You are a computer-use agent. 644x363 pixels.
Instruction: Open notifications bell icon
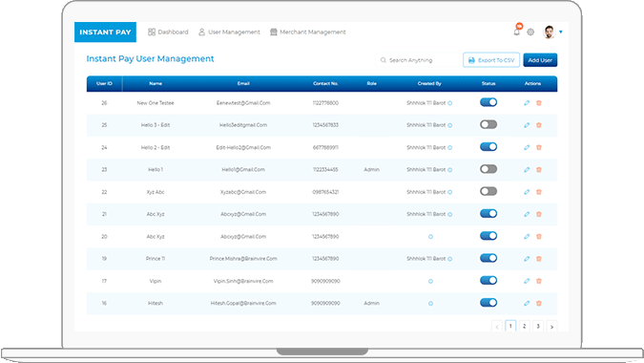click(x=517, y=32)
